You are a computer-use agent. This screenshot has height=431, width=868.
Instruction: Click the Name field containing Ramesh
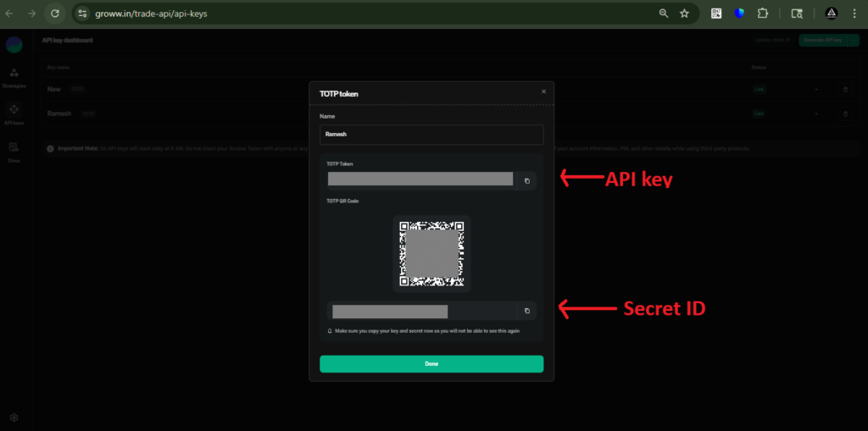[431, 135]
